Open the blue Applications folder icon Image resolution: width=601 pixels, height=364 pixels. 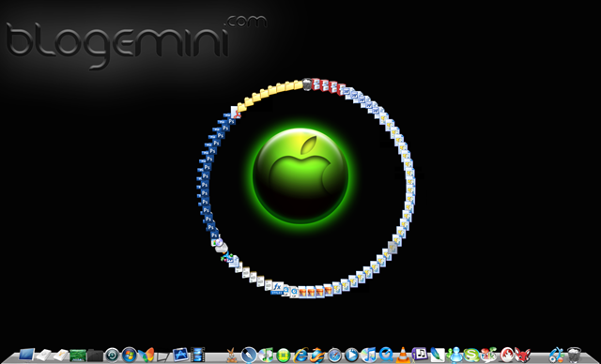179,355
